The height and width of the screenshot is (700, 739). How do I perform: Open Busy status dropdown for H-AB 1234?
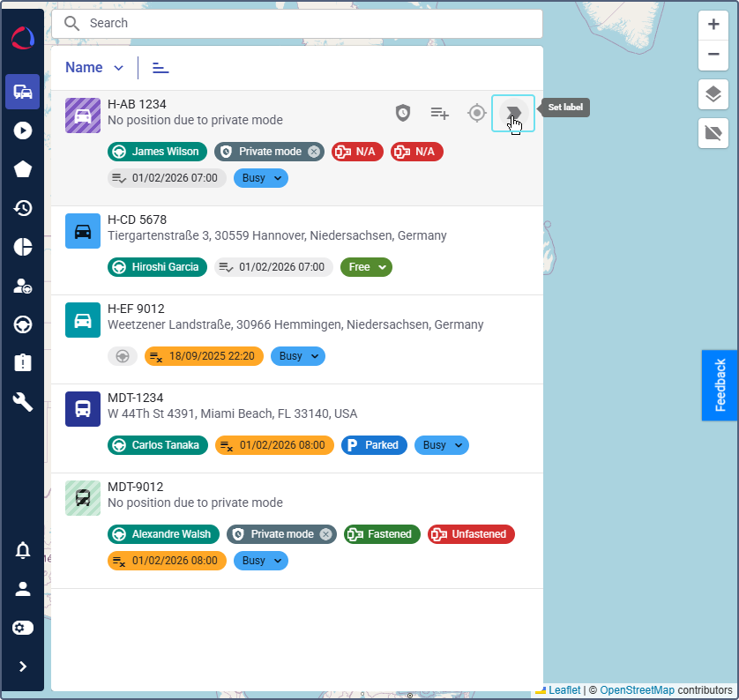click(261, 178)
